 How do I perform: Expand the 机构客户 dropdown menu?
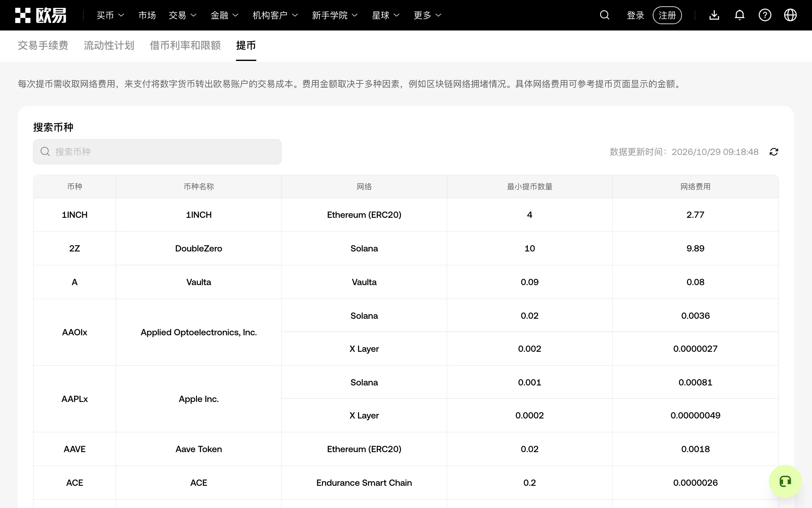pyautogui.click(x=275, y=15)
